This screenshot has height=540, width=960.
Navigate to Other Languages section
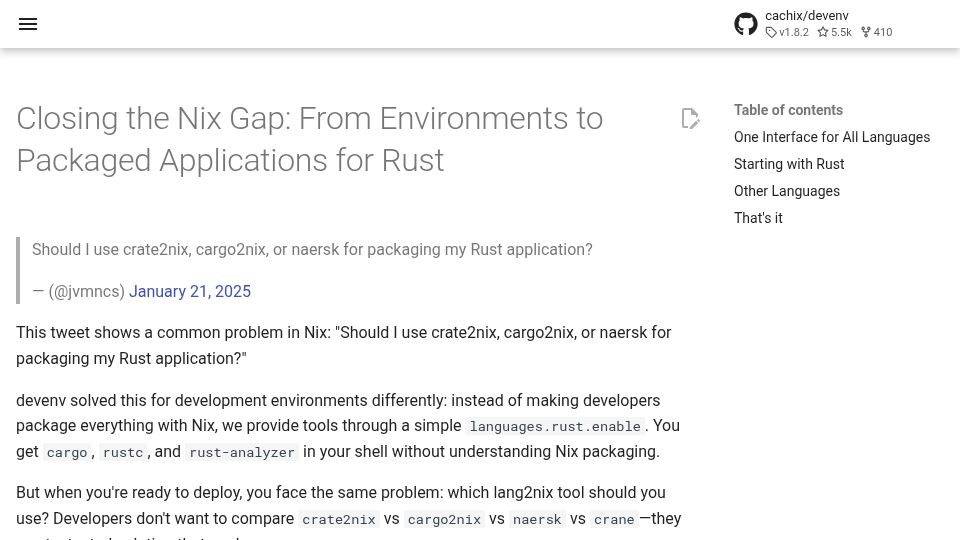787,191
